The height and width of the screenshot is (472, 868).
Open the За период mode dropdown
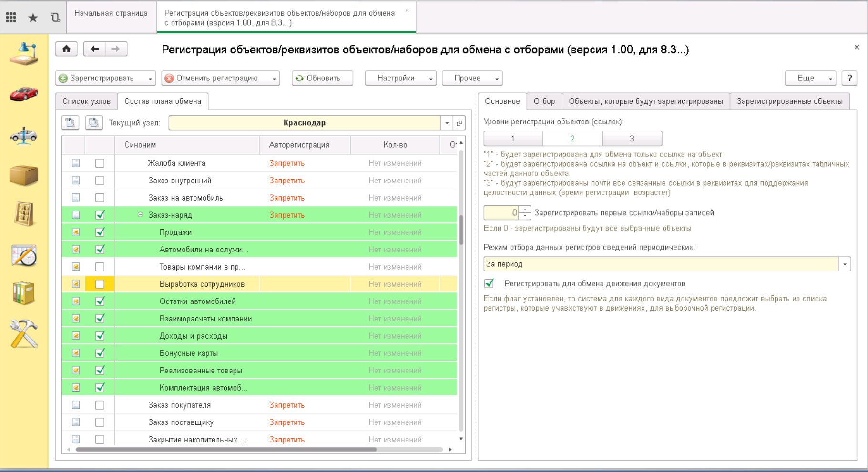(x=844, y=264)
